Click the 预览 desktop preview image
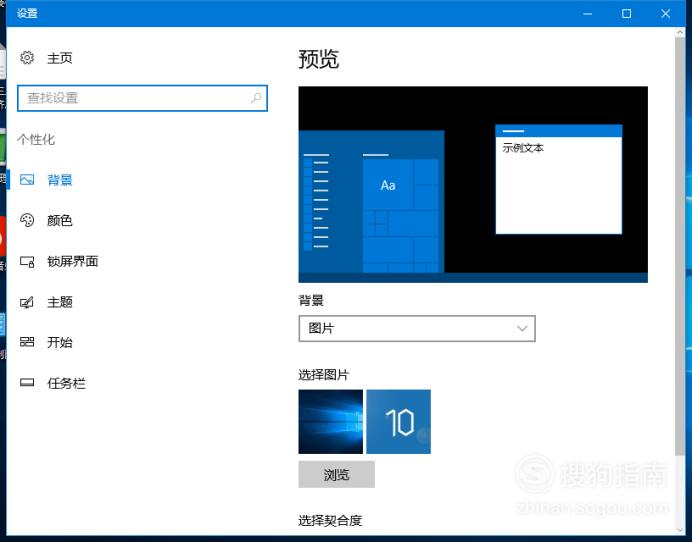The height and width of the screenshot is (542, 692). (473, 184)
